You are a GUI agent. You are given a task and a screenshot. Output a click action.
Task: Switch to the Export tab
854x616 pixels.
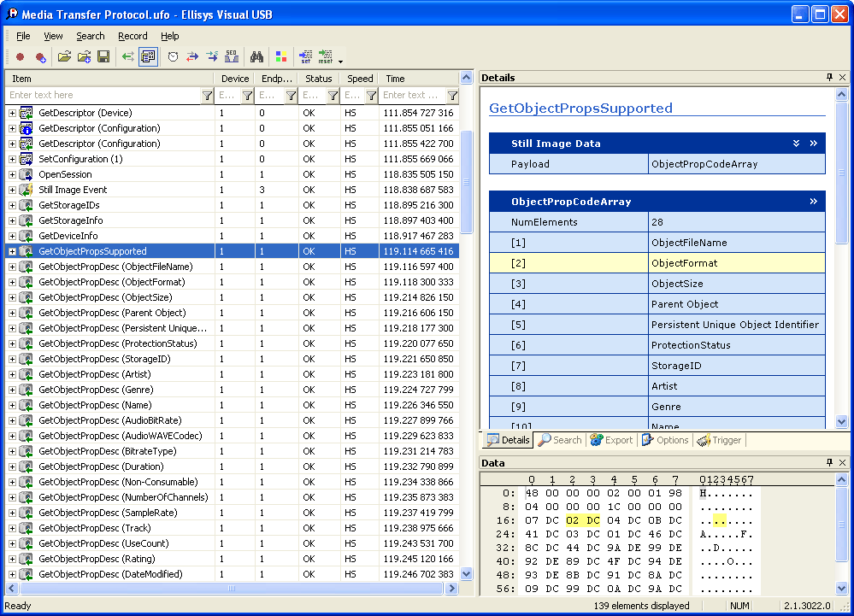(611, 440)
